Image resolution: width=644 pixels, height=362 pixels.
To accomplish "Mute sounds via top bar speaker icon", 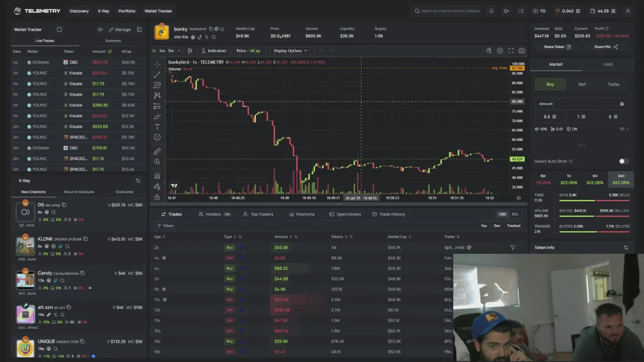I will [506, 11].
